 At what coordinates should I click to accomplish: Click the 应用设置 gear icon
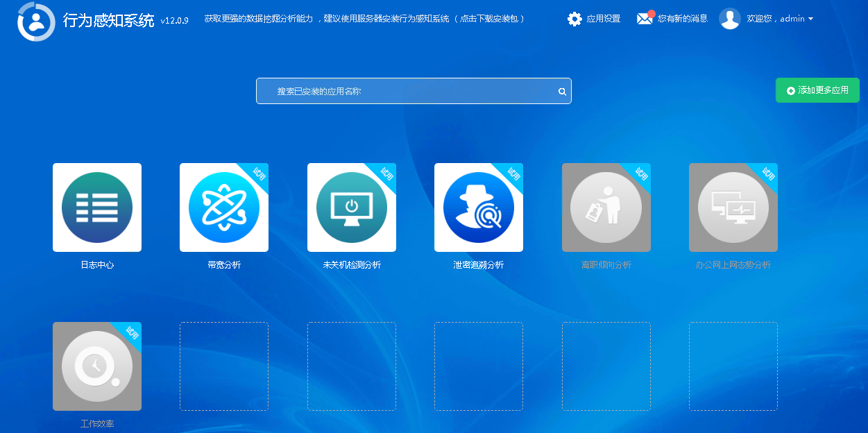tap(575, 19)
